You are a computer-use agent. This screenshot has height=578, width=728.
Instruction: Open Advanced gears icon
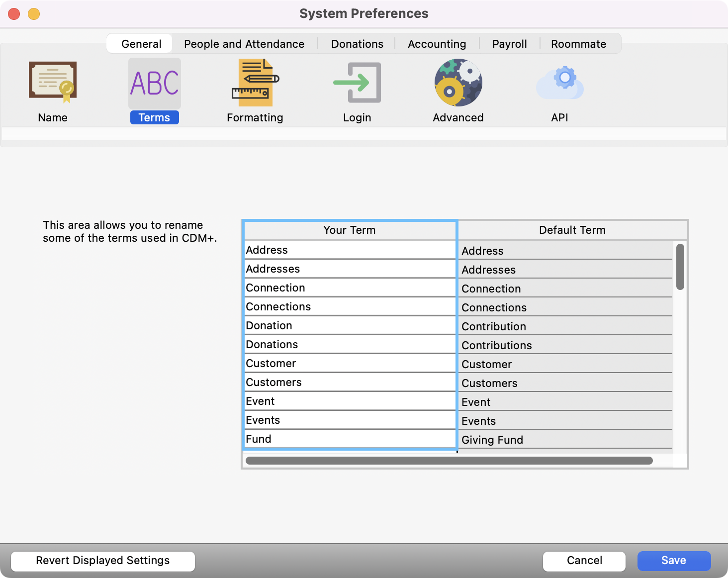(458, 83)
